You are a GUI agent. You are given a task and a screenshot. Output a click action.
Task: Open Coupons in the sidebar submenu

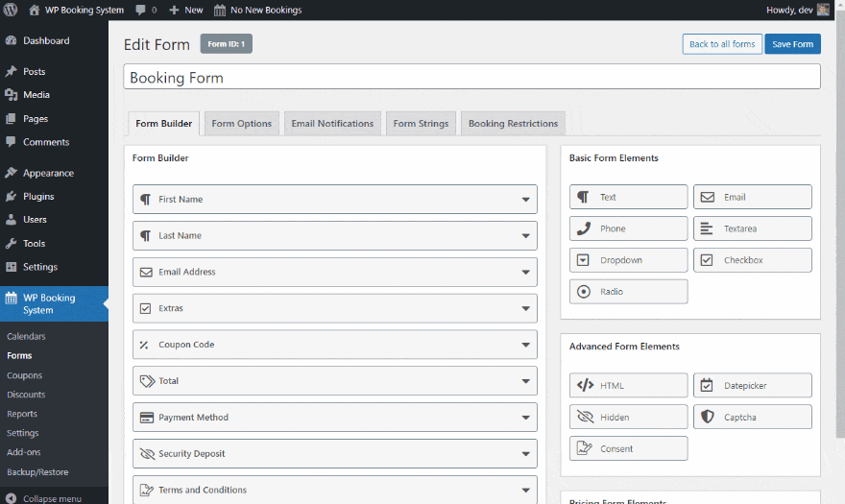[x=24, y=375]
